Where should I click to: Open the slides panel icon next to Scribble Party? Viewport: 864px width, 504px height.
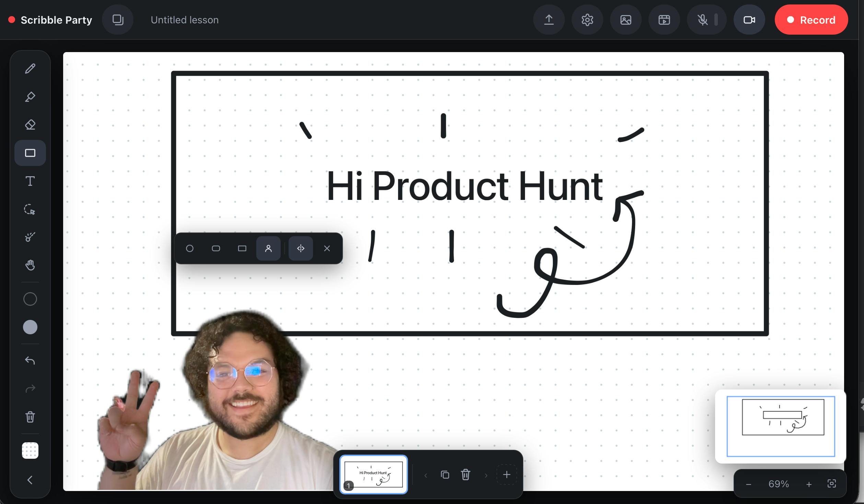(x=118, y=20)
